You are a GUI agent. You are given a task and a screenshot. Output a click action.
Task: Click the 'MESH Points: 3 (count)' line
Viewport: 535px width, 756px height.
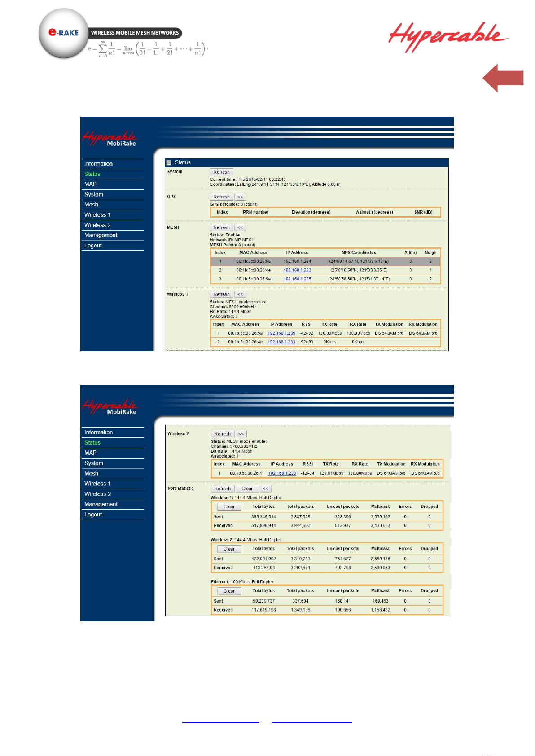(233, 245)
